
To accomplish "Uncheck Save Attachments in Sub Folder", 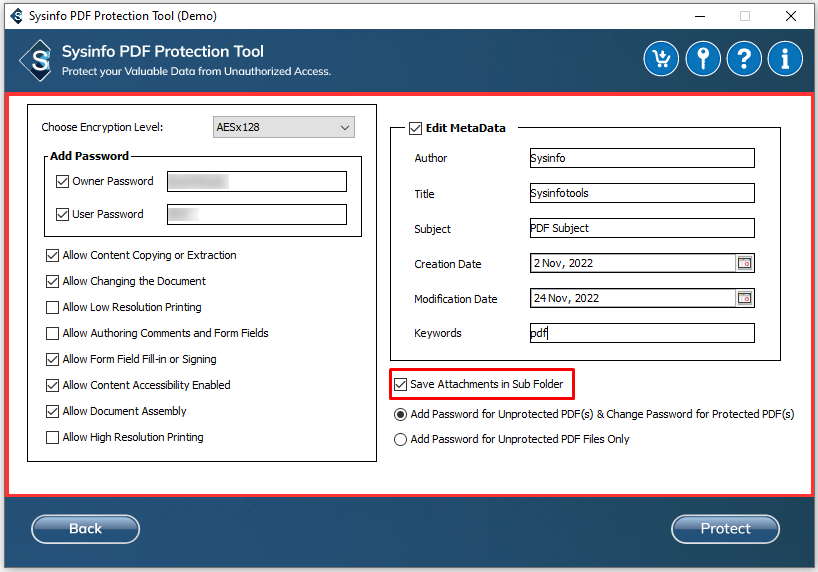I will [400, 385].
